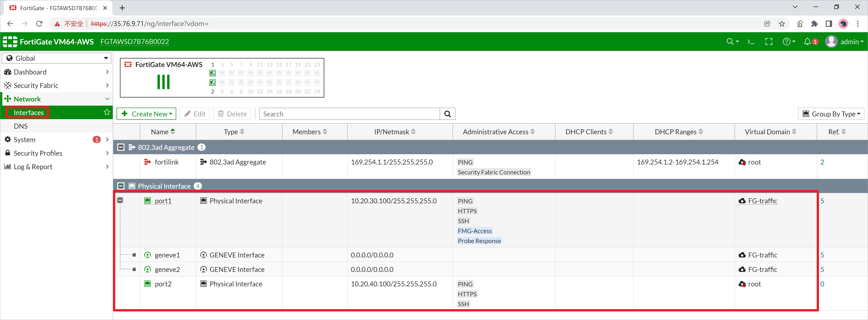
Task: Favorite the Interfaces page with star icon
Action: point(107,112)
